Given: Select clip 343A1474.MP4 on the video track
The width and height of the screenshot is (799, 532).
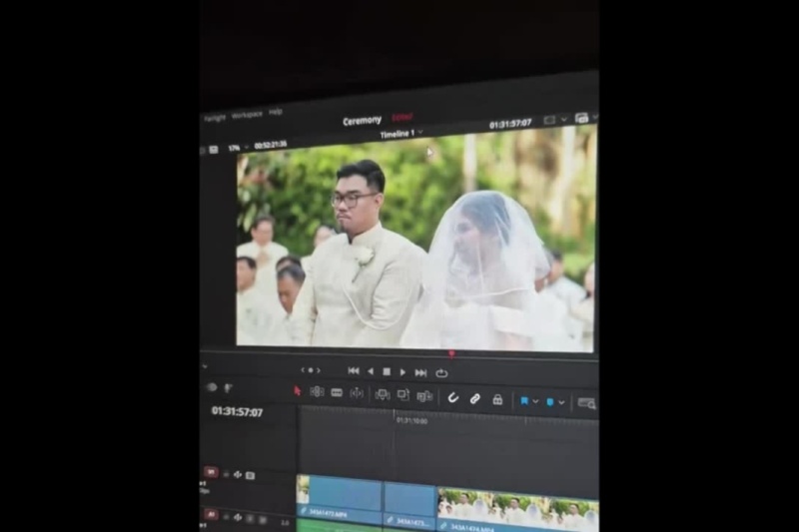Looking at the screenshot, I should point(517,510).
